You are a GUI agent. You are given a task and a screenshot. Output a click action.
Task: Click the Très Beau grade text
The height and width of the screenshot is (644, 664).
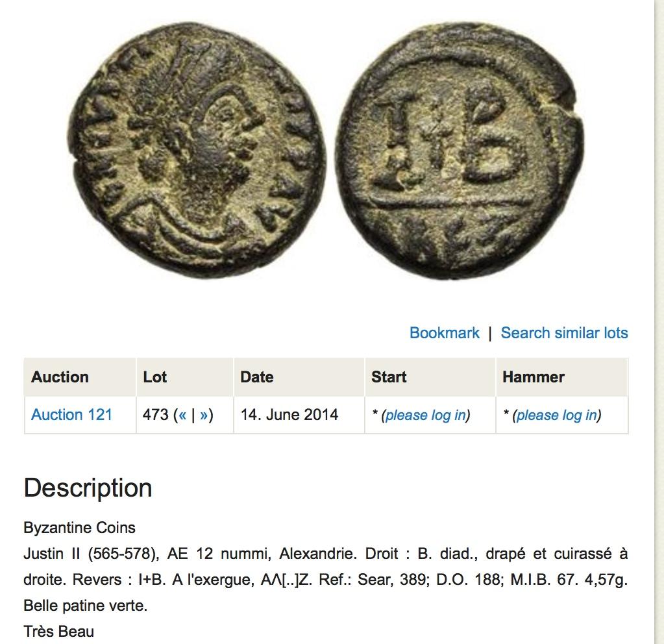[x=59, y=631]
